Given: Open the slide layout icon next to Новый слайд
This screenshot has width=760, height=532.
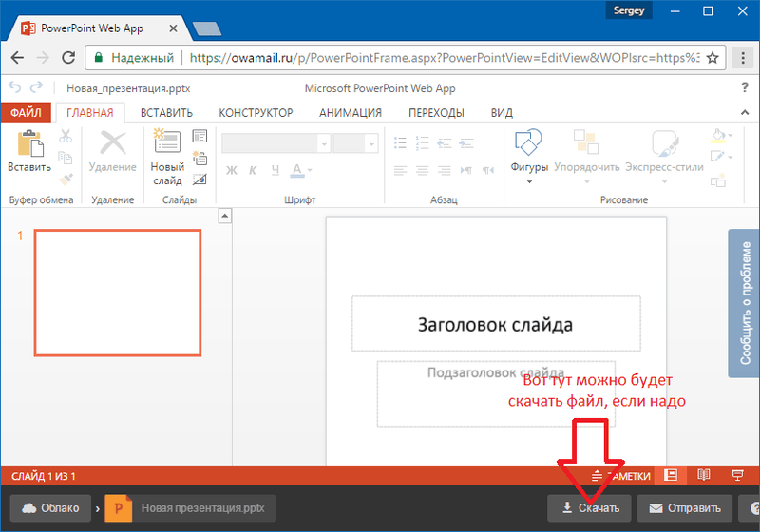Looking at the screenshot, I should tap(199, 136).
